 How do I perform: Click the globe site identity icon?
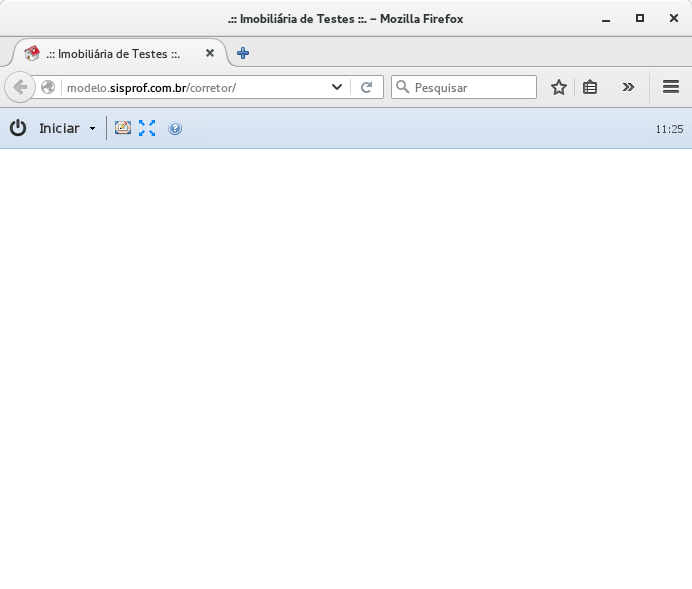(x=48, y=87)
